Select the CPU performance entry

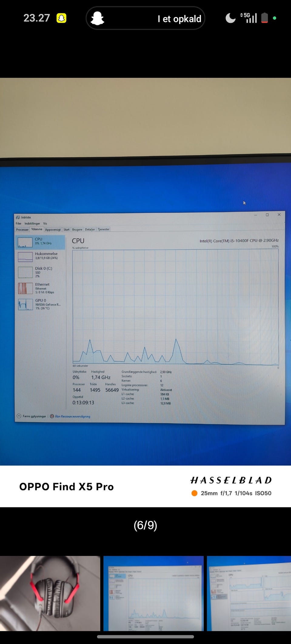40,242
